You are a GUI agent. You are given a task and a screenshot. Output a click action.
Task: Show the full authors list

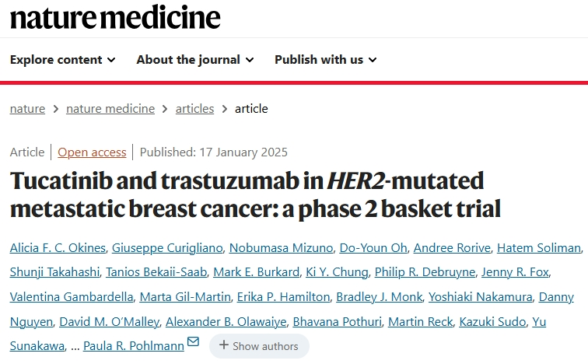coord(259,346)
